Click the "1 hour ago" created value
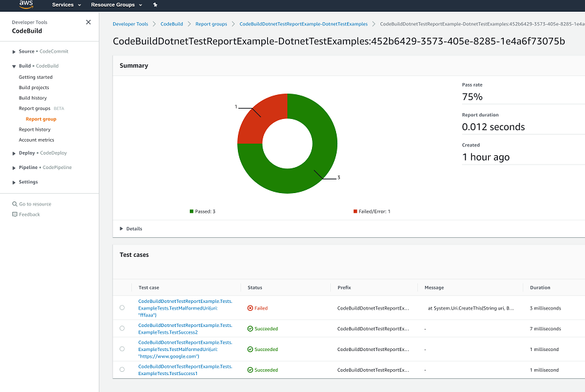Screen dimensions: 585x392 [x=486, y=157]
